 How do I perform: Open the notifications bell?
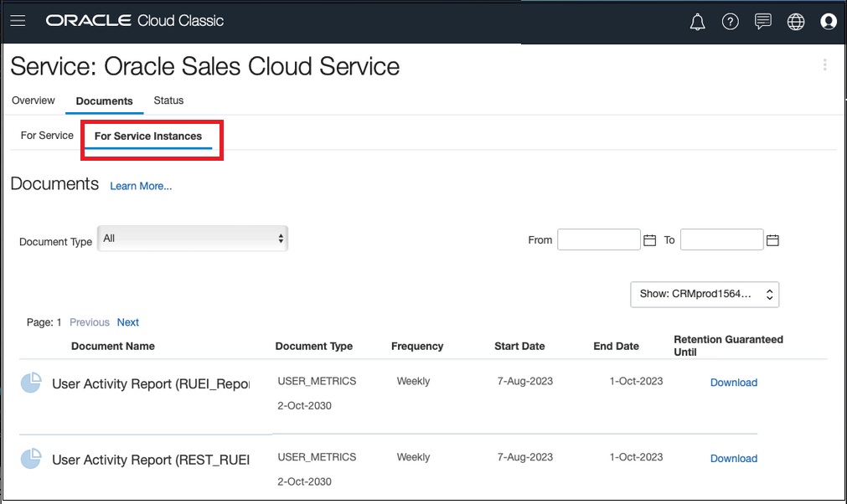(x=697, y=21)
